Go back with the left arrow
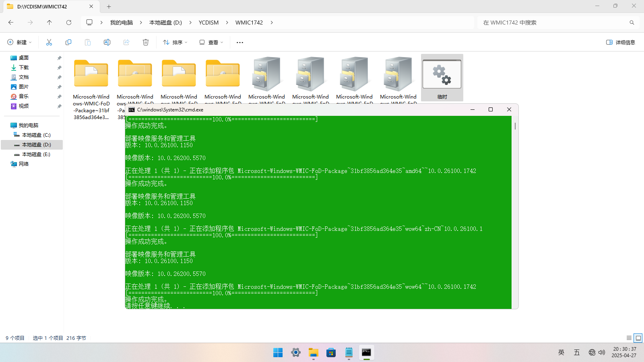 click(x=11, y=23)
